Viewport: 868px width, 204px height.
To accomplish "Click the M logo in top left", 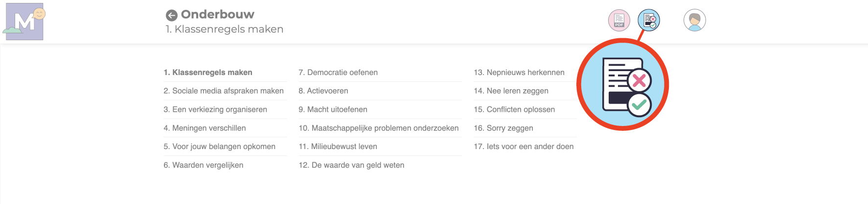I will [24, 23].
